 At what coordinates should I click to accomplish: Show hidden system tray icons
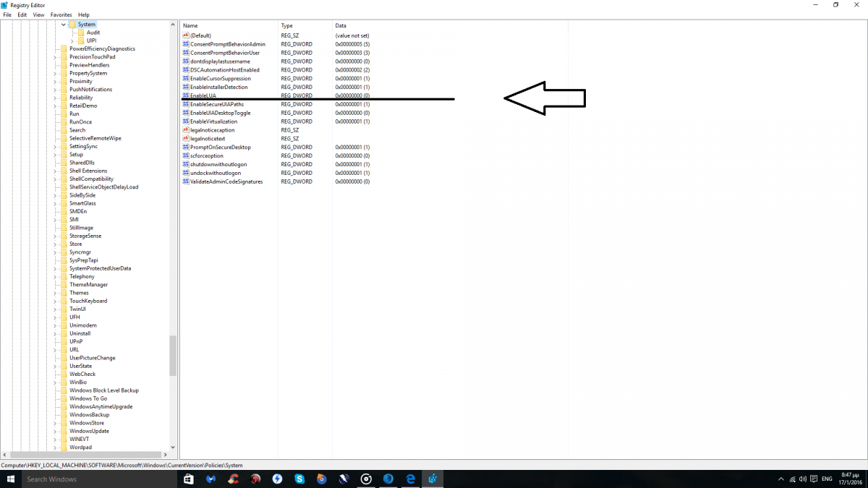(780, 479)
